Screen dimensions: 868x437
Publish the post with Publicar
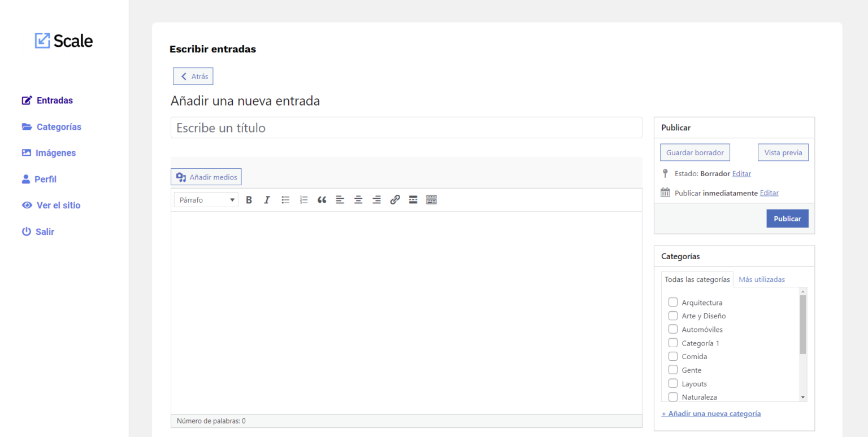click(x=787, y=218)
